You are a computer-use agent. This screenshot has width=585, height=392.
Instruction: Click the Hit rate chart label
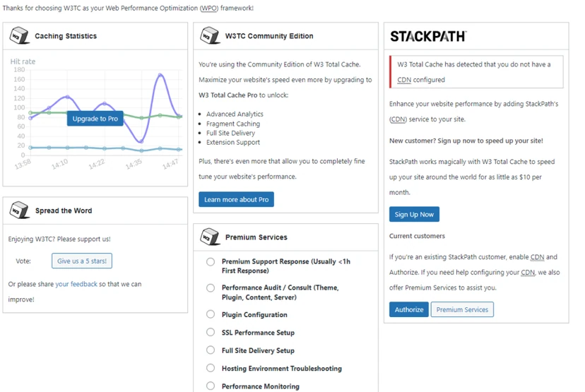point(23,61)
